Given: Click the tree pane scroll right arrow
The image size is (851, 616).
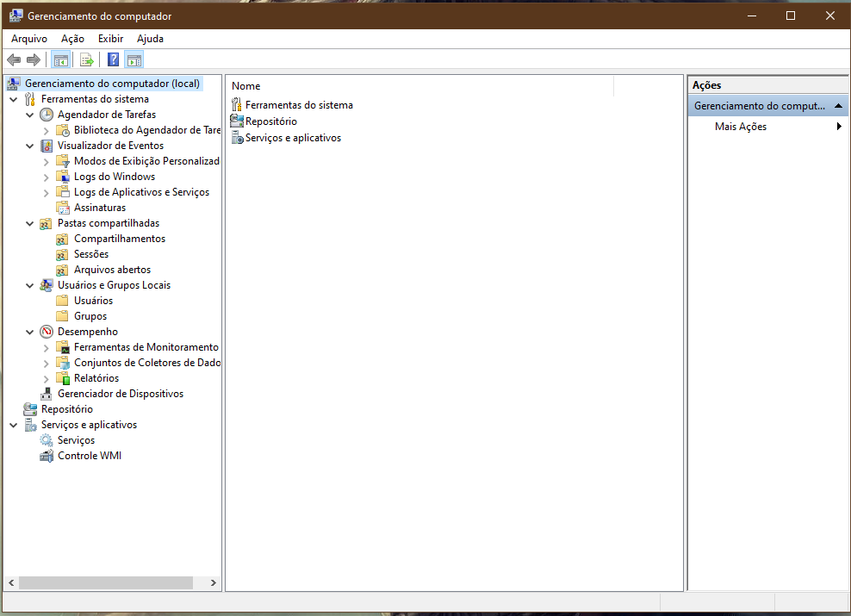Looking at the screenshot, I should [214, 583].
